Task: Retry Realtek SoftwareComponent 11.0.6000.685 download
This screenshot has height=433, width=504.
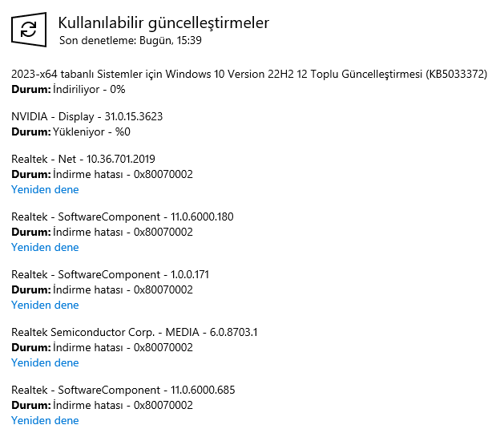Action: (x=45, y=421)
